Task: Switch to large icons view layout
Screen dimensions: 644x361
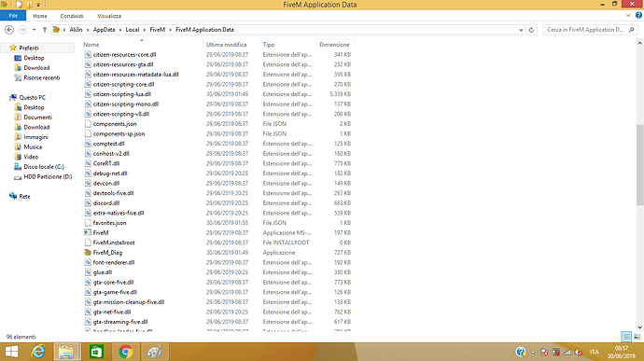Action: pos(637,337)
